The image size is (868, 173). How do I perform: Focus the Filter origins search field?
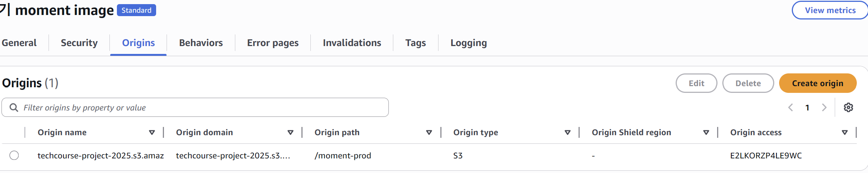tap(202, 108)
